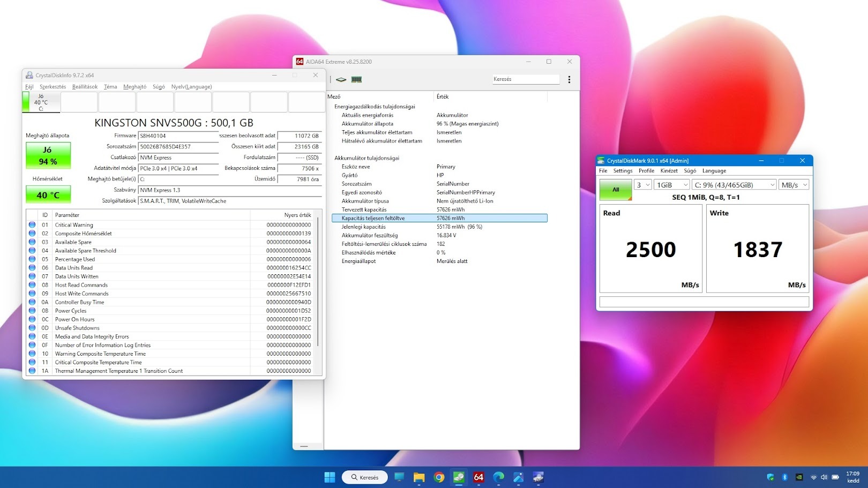
Task: Open the File menu in CrystalDiskMark
Action: 603,171
